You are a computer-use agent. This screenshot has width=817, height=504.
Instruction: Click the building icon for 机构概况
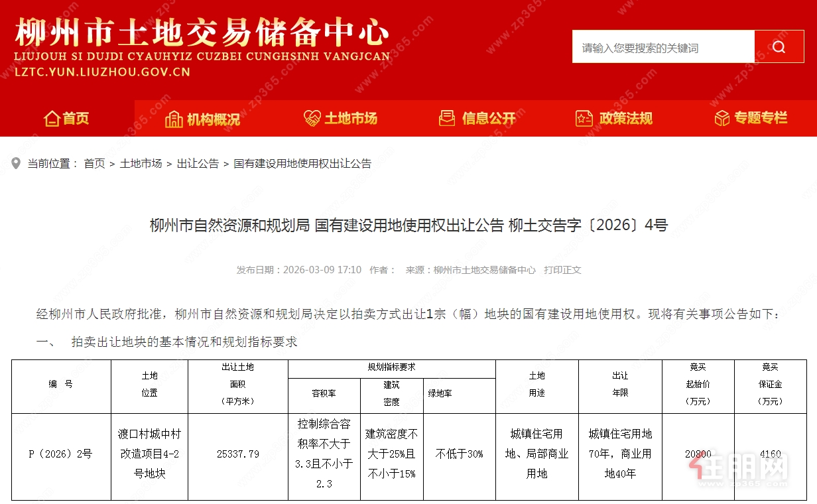tap(174, 118)
